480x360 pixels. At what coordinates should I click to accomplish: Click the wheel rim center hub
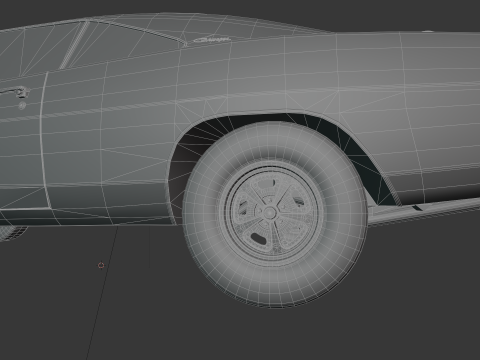(x=269, y=212)
